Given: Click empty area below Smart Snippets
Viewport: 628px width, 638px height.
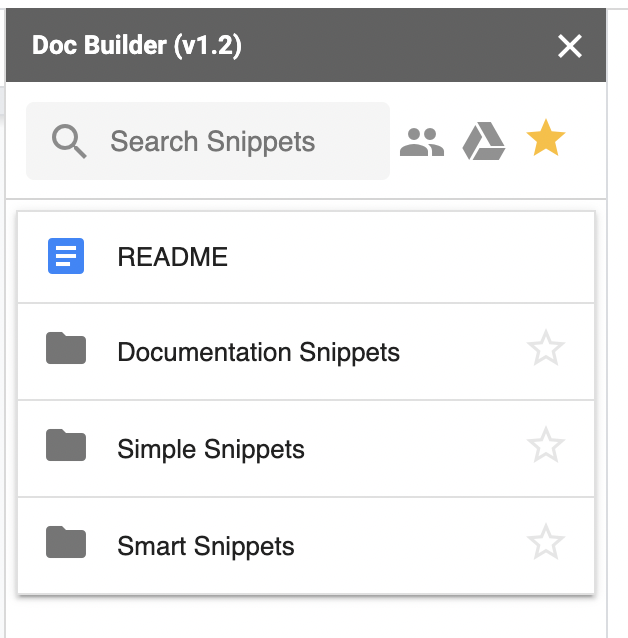Looking at the screenshot, I should (x=305, y=618).
